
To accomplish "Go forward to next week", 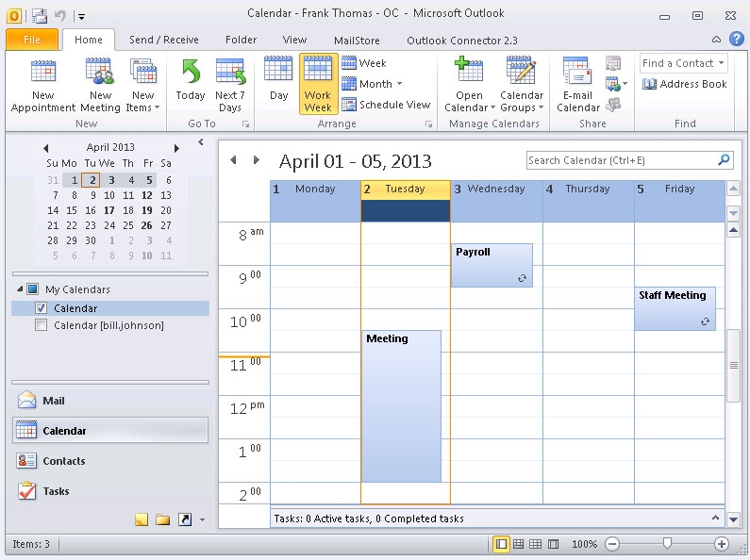I will tap(256, 160).
